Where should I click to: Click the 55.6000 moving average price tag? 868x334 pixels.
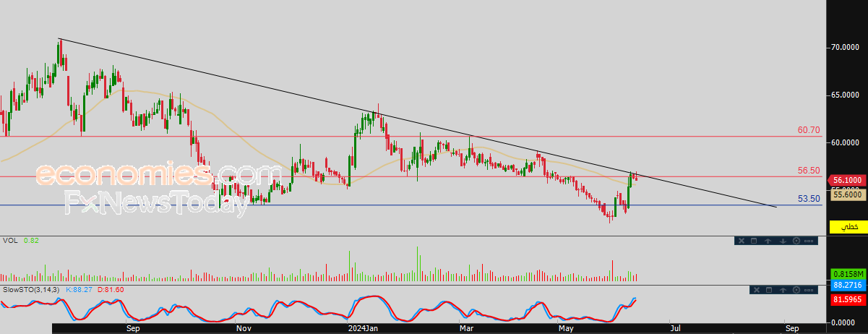pyautogui.click(x=846, y=194)
